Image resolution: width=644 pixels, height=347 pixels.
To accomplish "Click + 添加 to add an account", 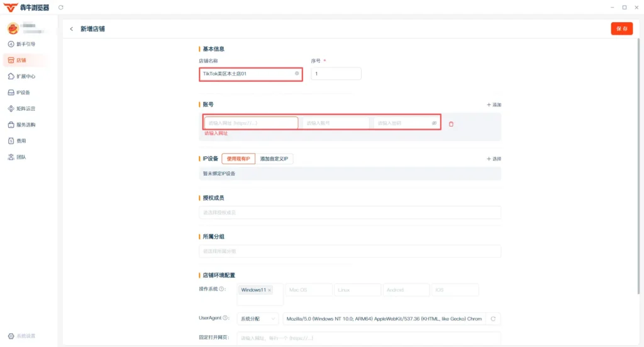I will pyautogui.click(x=494, y=105).
